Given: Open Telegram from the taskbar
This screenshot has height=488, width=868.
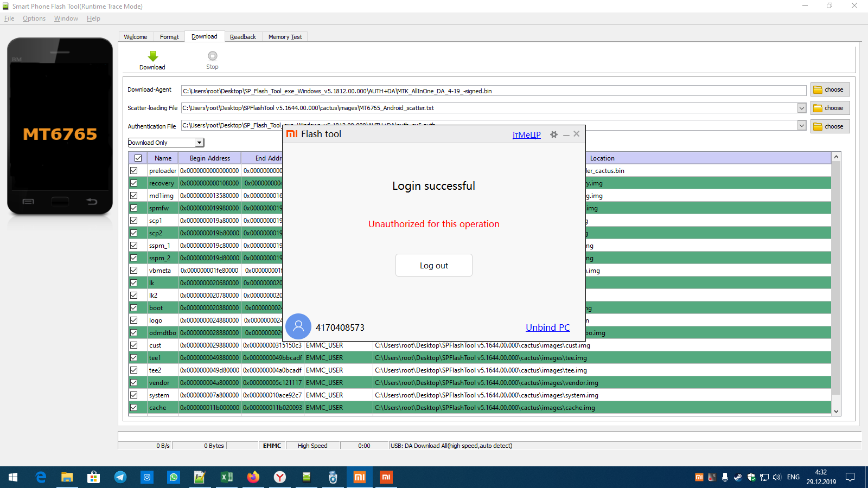Looking at the screenshot, I should point(120,477).
